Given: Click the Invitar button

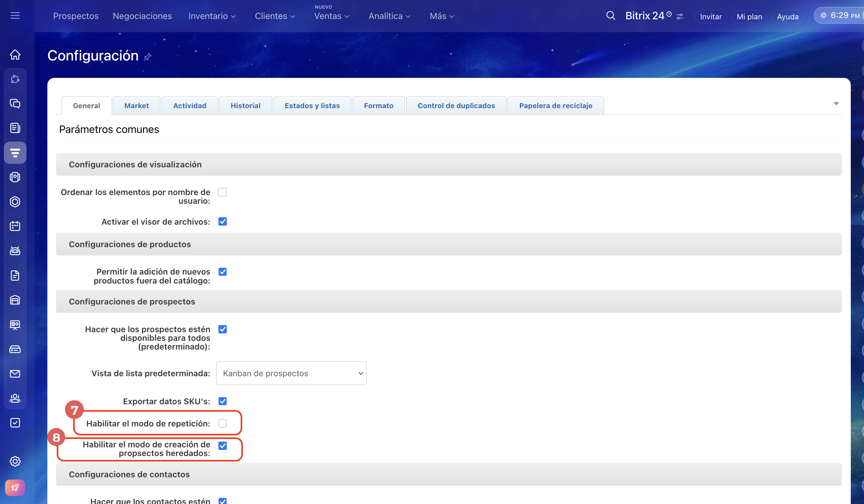Looking at the screenshot, I should point(710,16).
